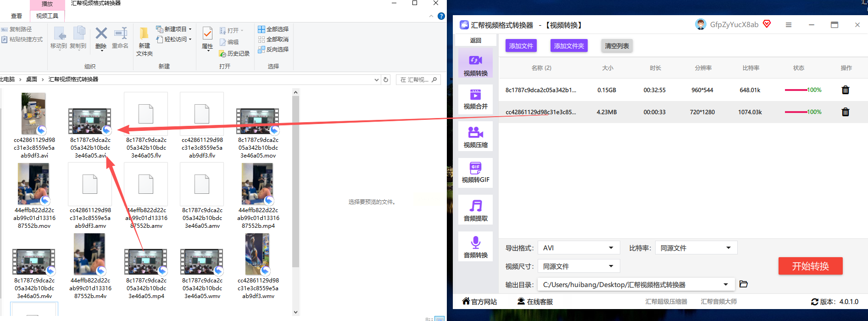The width and height of the screenshot is (868, 321).
Task: Open the 音频转换 sidebar tool
Action: pyautogui.click(x=475, y=247)
